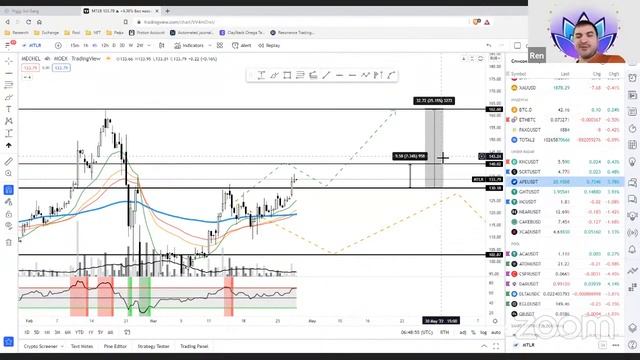Select the Text tool in left toolbar
The image size is (640, 360).
point(9,109)
